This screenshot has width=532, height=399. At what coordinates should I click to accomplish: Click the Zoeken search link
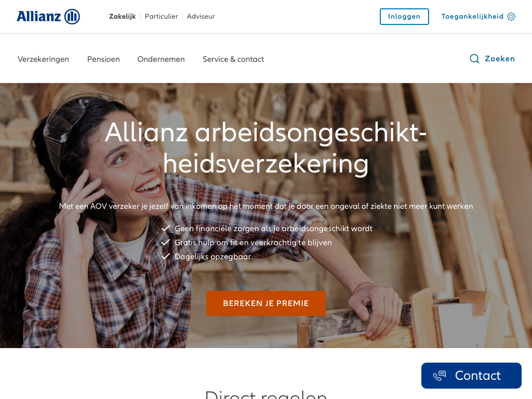coord(492,59)
